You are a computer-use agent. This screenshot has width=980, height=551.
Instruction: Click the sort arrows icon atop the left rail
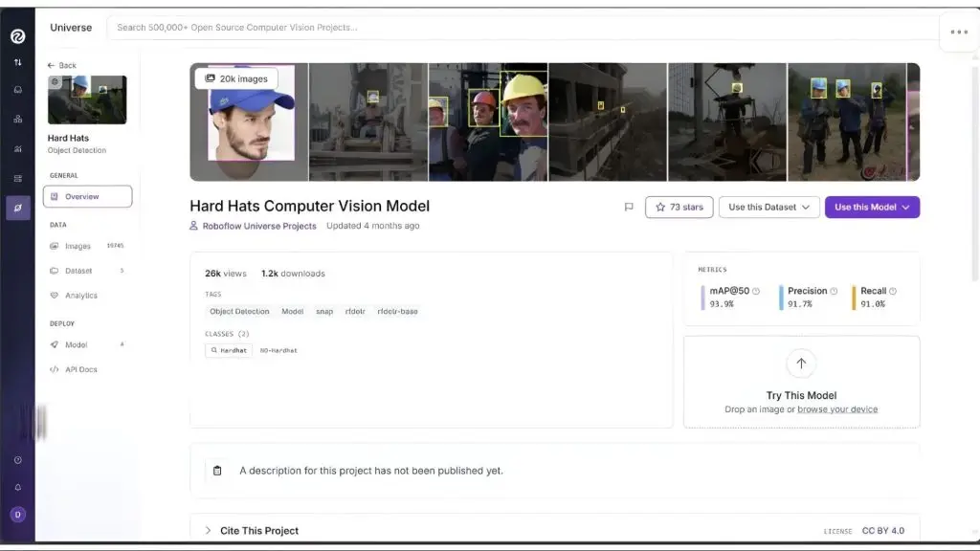[x=17, y=61]
